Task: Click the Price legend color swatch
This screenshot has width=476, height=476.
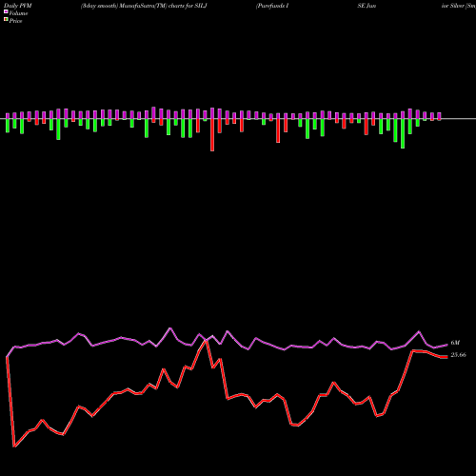Action: [6, 20]
